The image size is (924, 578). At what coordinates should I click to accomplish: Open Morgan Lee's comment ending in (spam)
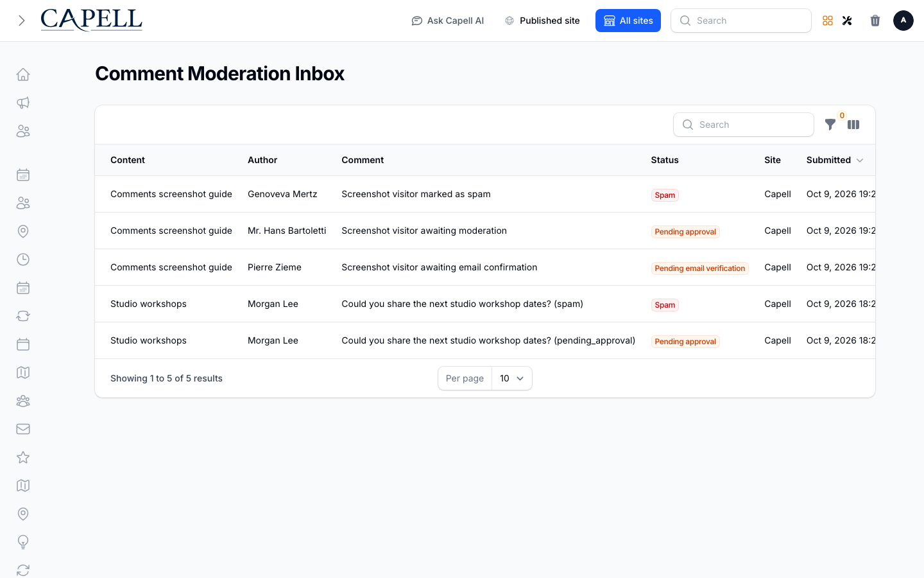point(462,304)
